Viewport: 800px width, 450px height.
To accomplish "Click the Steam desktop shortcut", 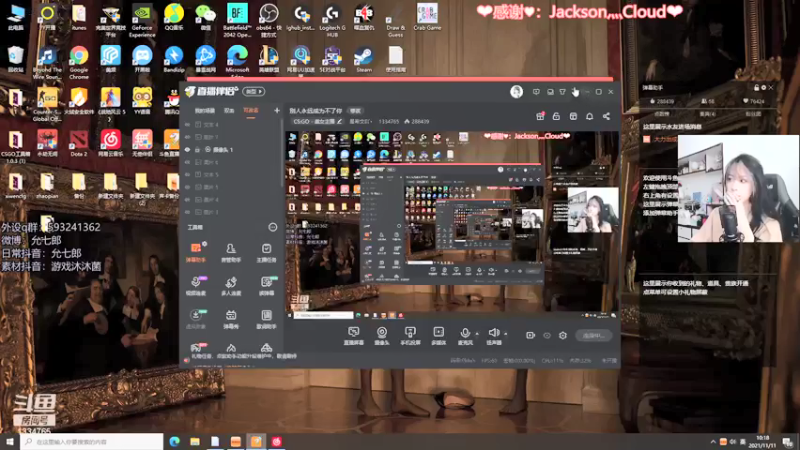I will click(364, 59).
